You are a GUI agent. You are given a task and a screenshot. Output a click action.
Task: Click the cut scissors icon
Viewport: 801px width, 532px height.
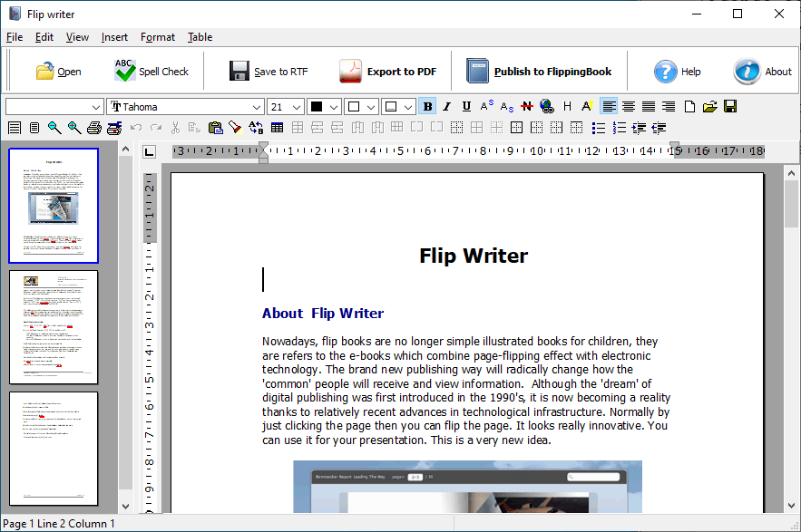click(x=175, y=128)
